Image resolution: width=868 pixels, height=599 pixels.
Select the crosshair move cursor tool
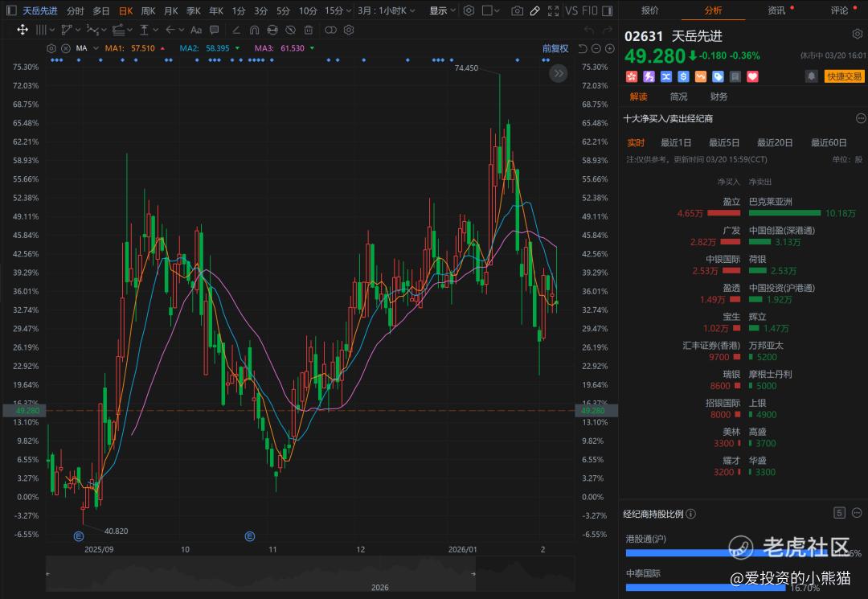pos(23,30)
